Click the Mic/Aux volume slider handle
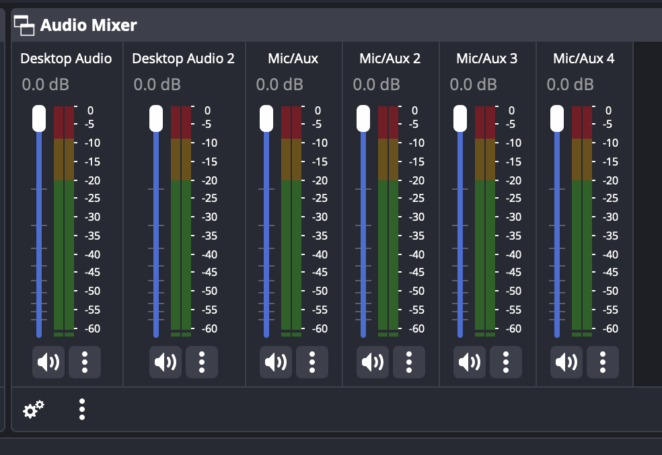 (x=266, y=119)
